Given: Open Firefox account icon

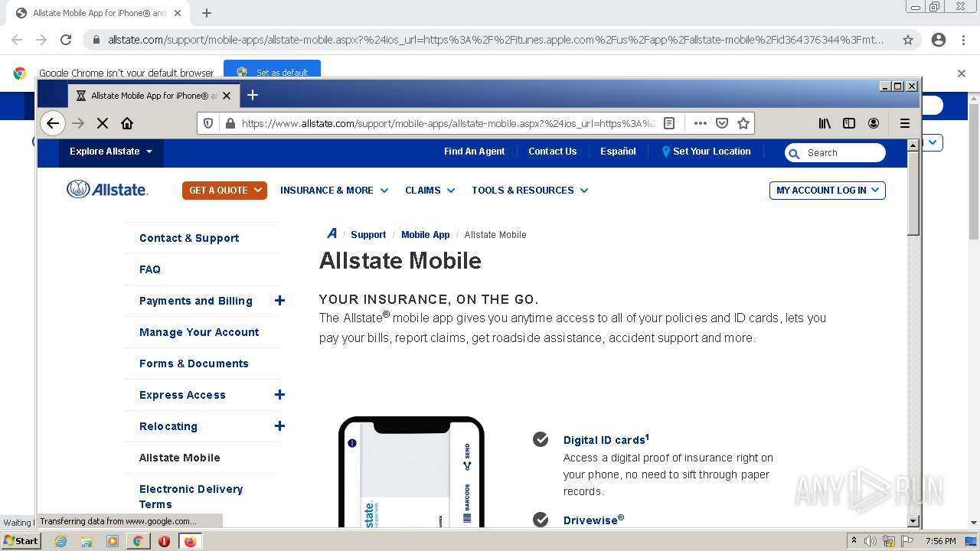Looking at the screenshot, I should (x=874, y=123).
